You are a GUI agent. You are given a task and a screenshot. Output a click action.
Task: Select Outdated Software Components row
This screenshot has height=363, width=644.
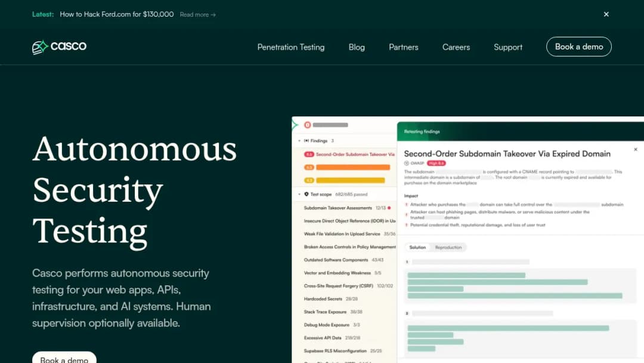[345, 260]
